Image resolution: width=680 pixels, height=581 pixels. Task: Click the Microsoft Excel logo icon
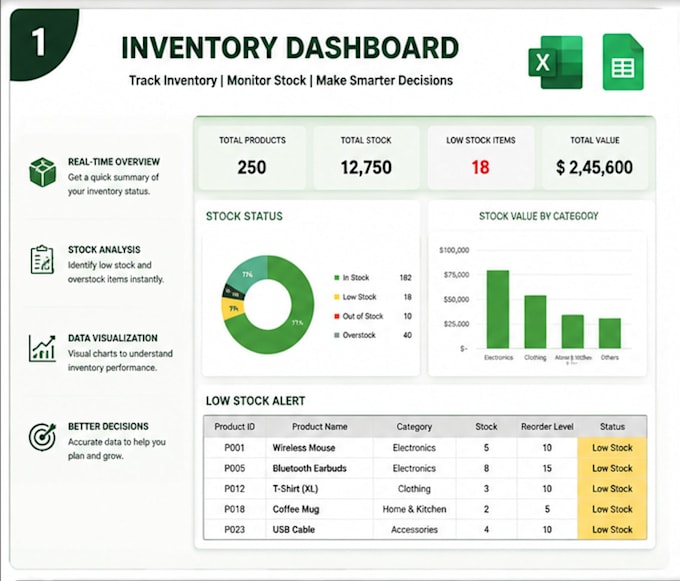click(x=555, y=62)
